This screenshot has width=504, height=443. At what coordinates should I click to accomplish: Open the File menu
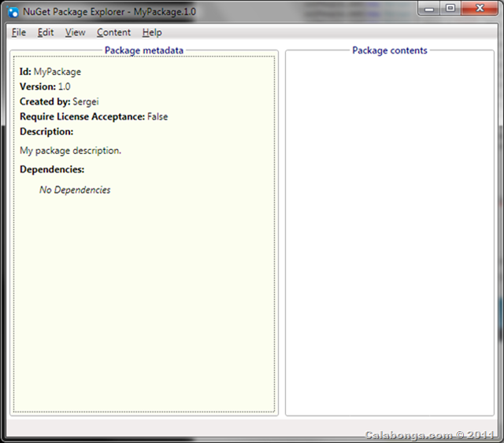coord(19,32)
